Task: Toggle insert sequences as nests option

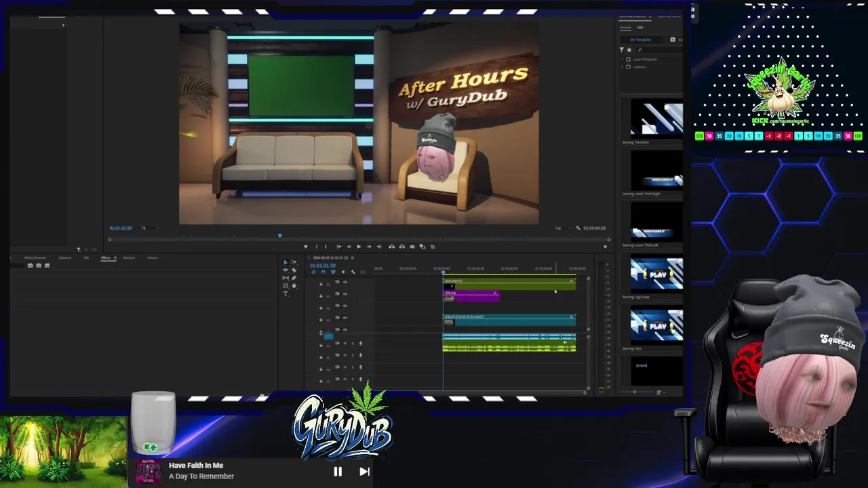Action: 313,272
